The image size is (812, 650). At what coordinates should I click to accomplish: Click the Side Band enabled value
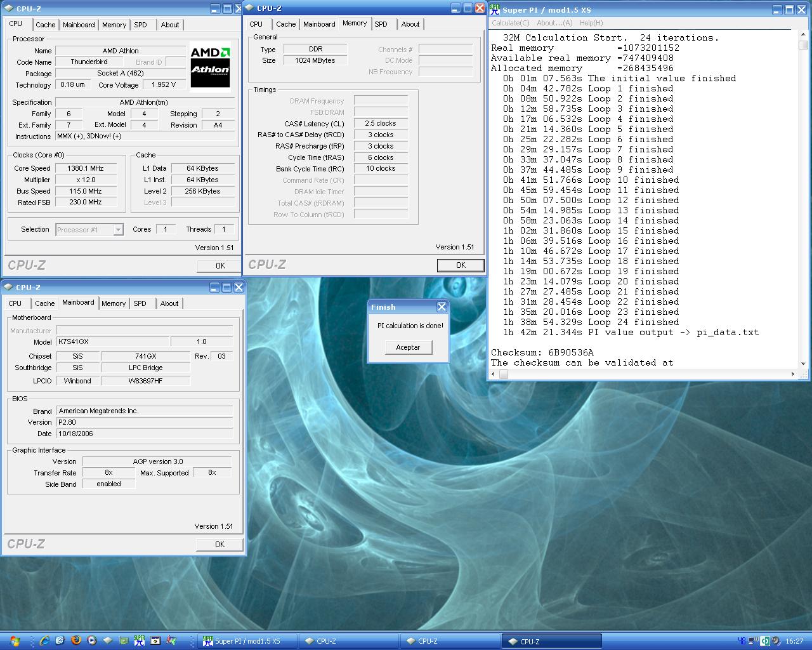click(x=108, y=484)
